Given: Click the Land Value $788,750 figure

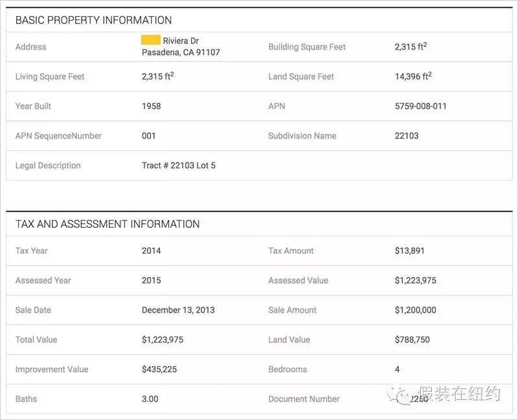Looking at the screenshot, I should point(412,340).
